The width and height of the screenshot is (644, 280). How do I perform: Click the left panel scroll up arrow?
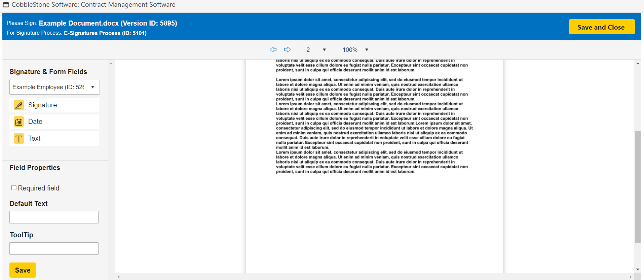click(x=111, y=64)
